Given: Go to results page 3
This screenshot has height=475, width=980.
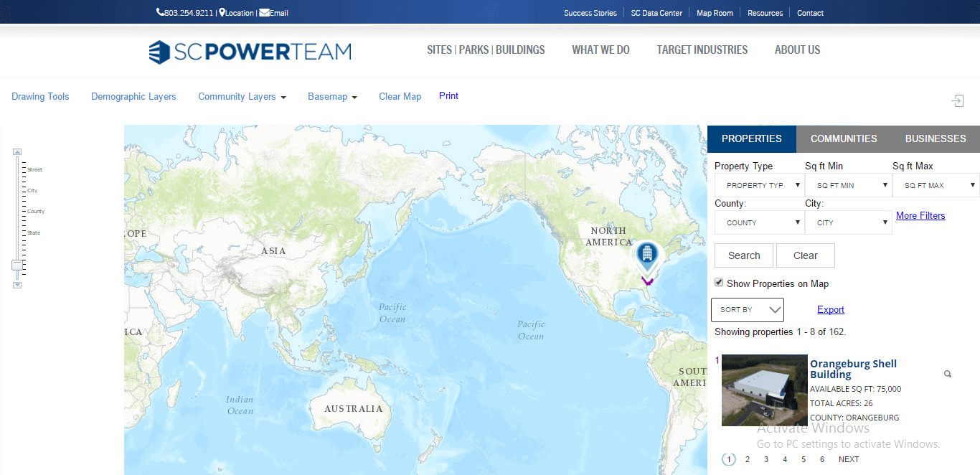Looking at the screenshot, I should click(765, 459).
